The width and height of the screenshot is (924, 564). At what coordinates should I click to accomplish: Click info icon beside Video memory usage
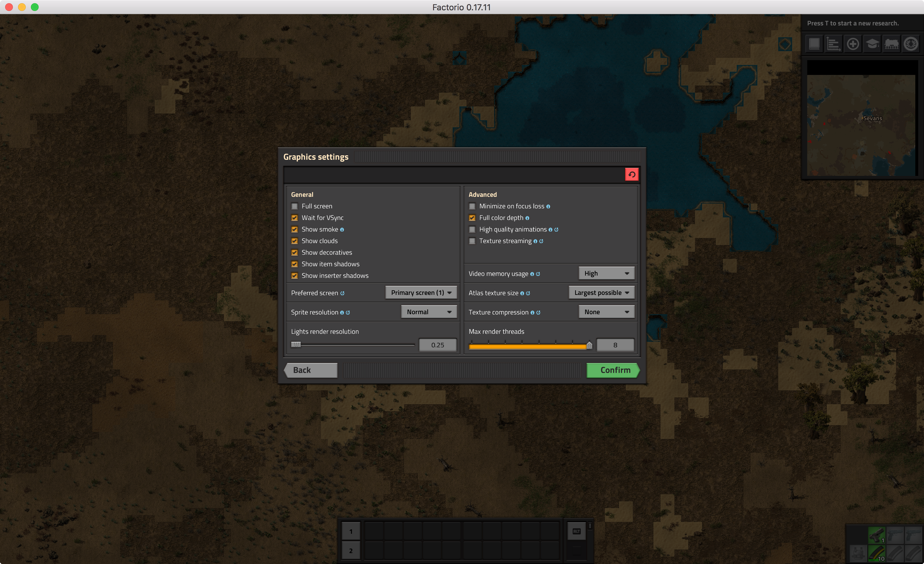point(532,274)
